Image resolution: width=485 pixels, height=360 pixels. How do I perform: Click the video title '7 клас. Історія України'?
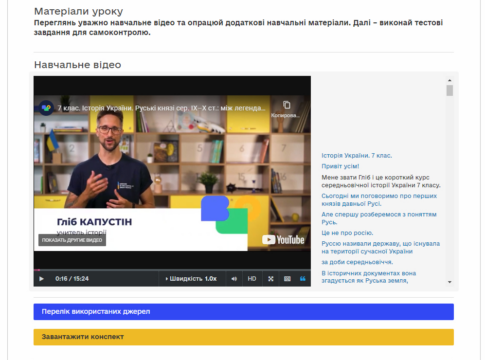point(161,108)
